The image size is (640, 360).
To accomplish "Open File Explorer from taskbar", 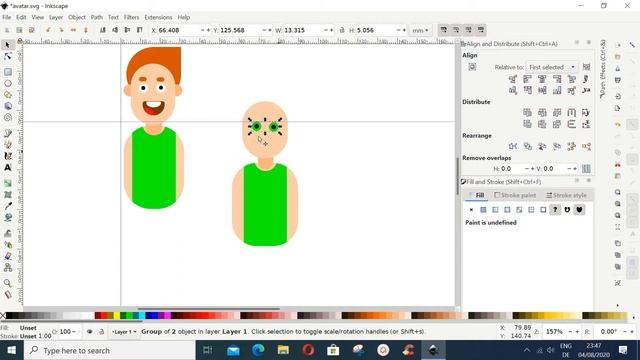I will tap(283, 350).
